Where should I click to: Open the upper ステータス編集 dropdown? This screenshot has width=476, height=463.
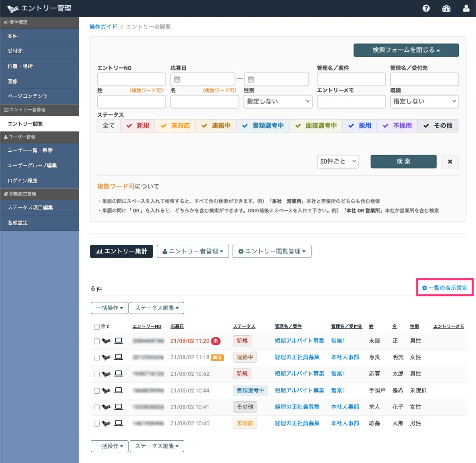[157, 308]
